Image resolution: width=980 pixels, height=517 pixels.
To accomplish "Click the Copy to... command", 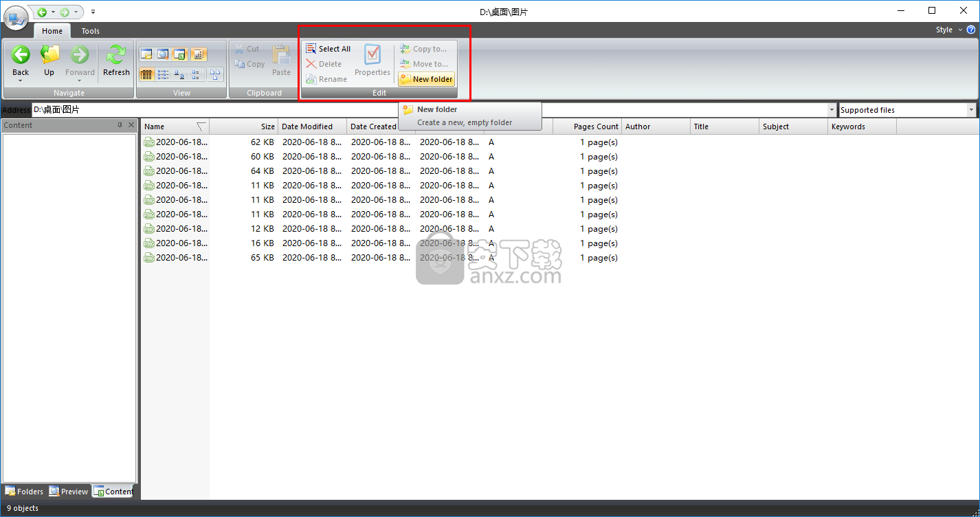I will pos(423,49).
